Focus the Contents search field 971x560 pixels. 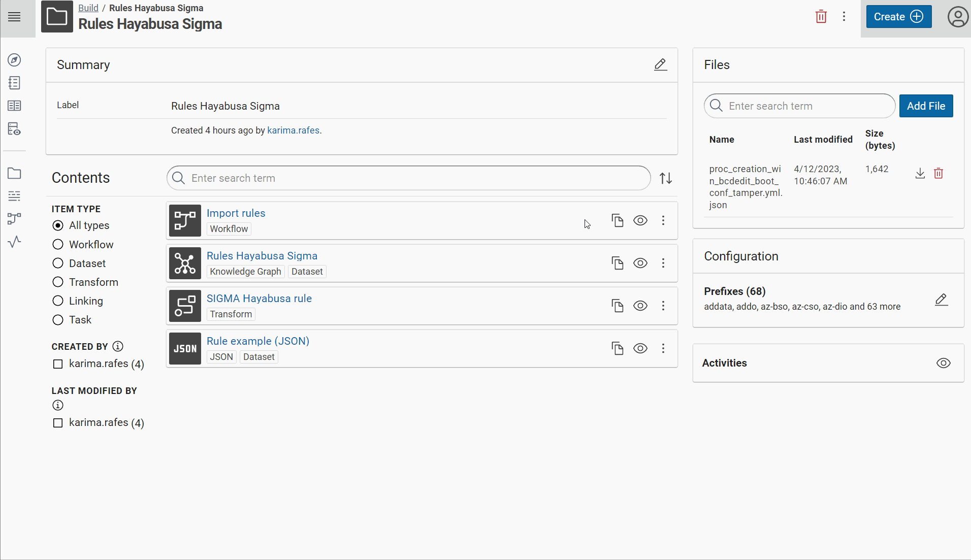click(408, 178)
